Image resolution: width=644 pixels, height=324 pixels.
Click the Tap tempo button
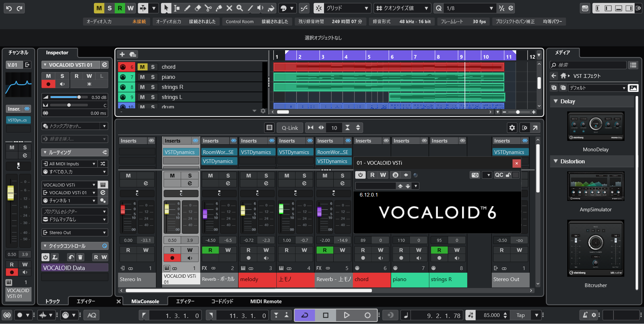[x=521, y=315]
